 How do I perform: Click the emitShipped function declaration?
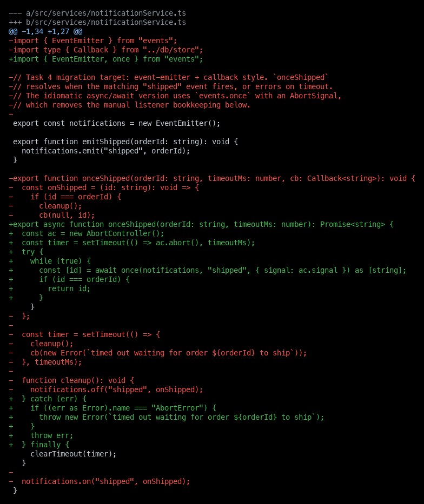tap(125, 142)
